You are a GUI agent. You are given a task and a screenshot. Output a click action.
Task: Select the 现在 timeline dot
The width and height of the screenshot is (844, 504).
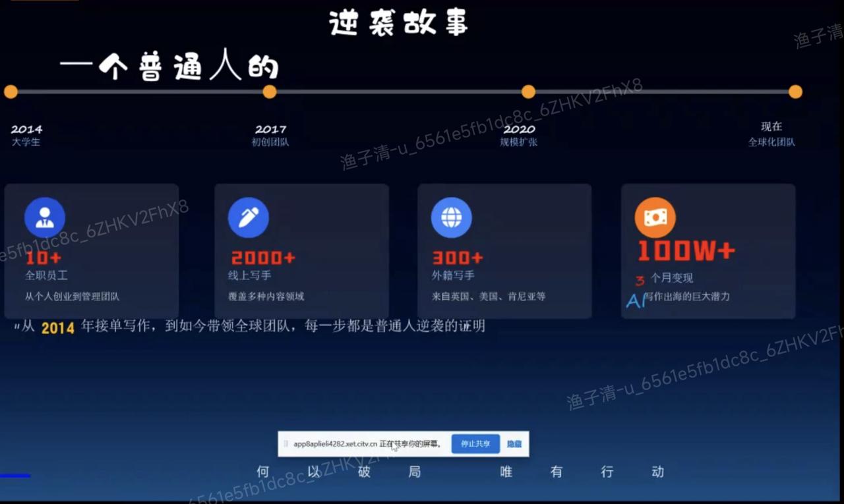795,92
